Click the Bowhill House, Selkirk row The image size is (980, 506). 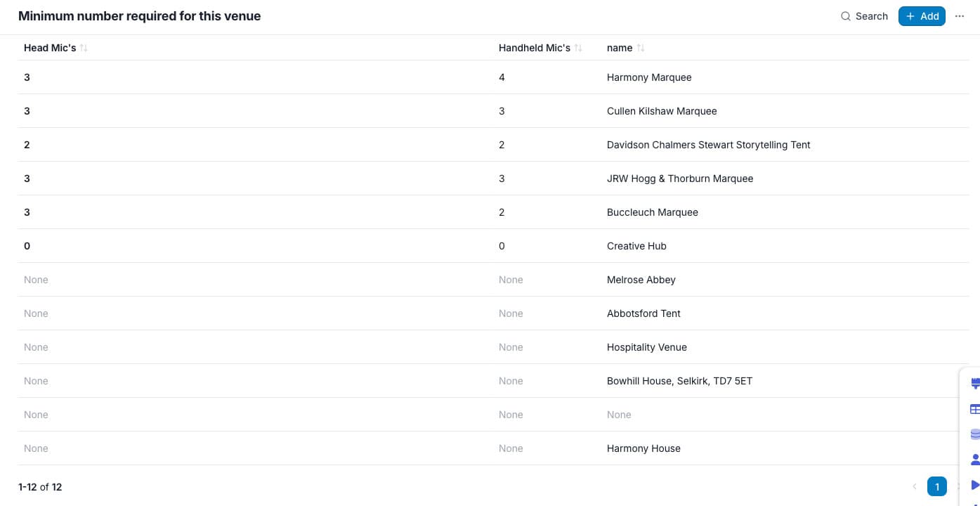[493, 381]
